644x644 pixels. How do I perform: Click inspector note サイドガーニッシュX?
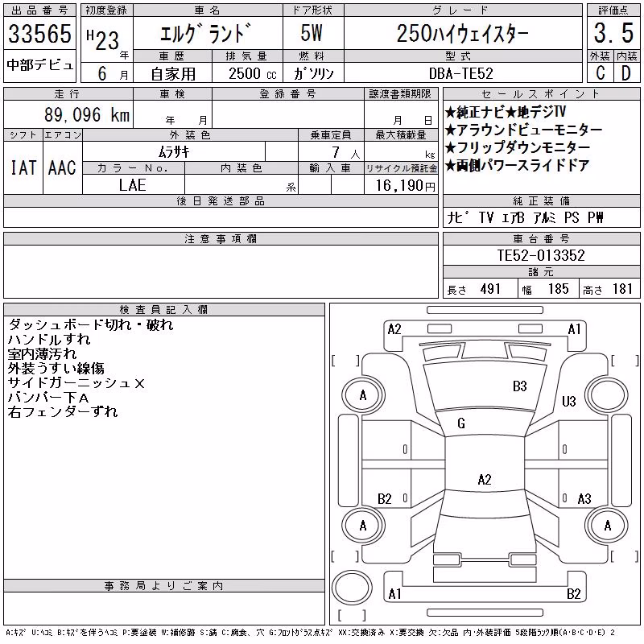[76, 383]
